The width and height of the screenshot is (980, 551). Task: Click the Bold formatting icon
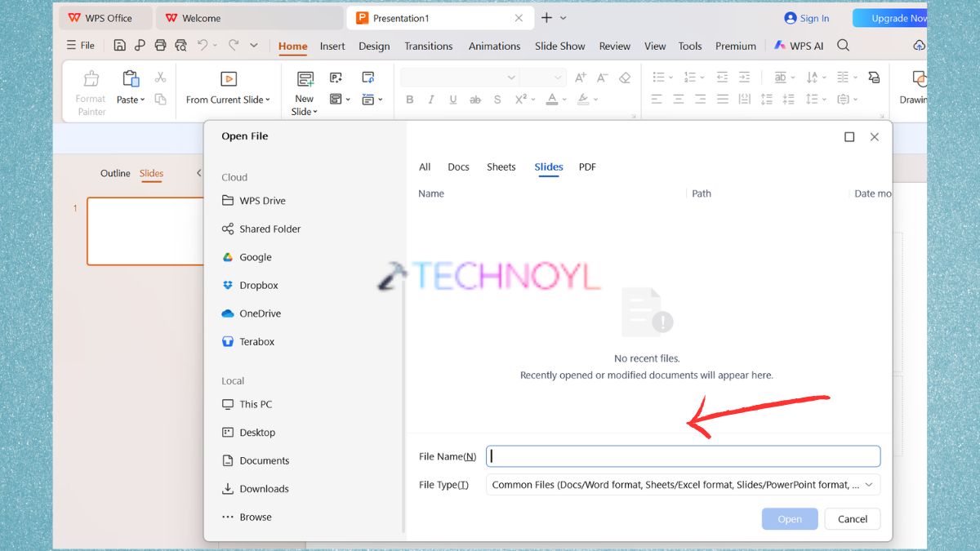(410, 100)
